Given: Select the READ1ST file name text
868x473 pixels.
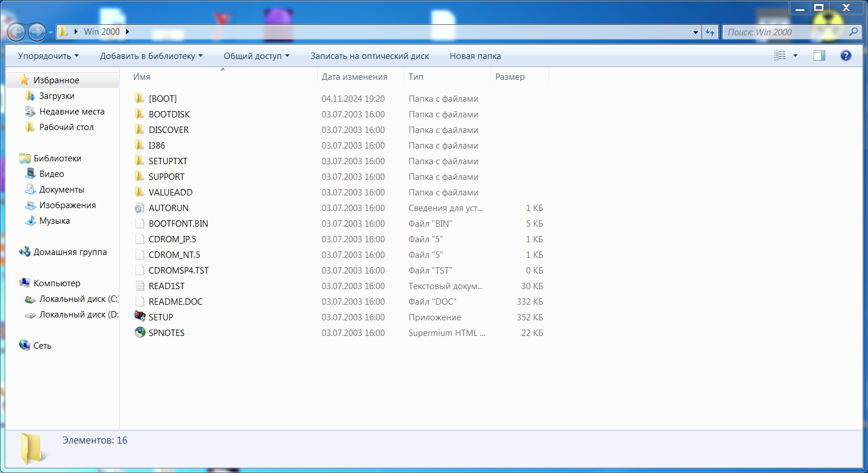Looking at the screenshot, I should (167, 286).
